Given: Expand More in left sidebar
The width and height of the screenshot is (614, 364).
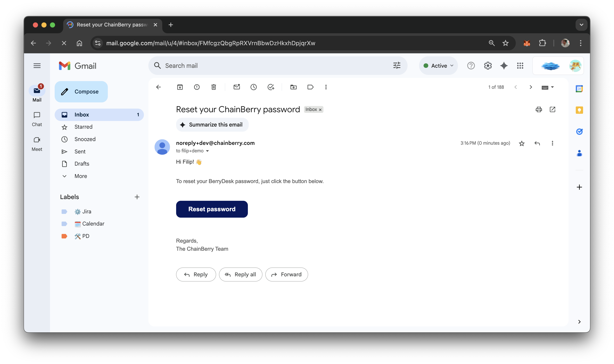Looking at the screenshot, I should pos(80,176).
